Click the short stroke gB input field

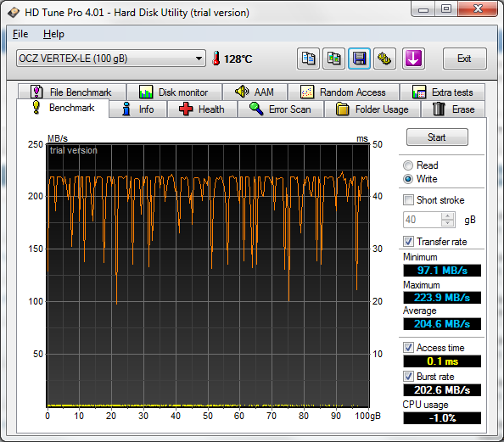pos(423,220)
